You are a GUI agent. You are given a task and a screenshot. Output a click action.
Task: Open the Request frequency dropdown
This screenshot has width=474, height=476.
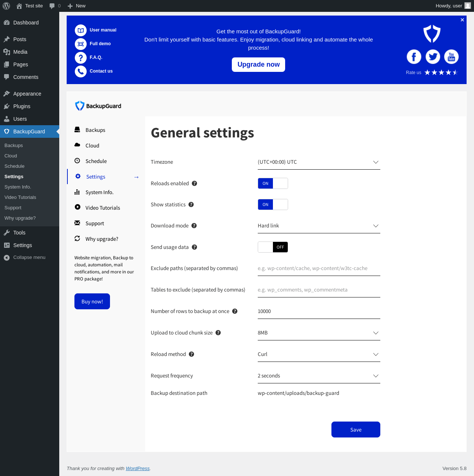point(319,376)
